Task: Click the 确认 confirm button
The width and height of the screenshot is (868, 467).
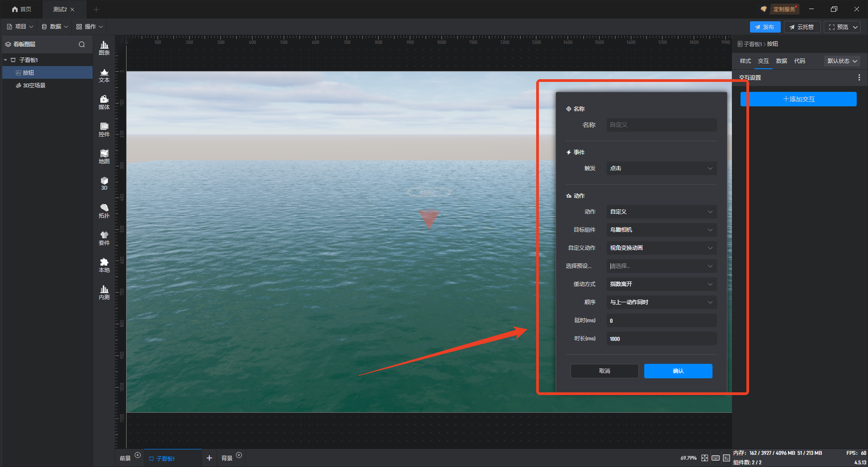Action: (x=678, y=371)
